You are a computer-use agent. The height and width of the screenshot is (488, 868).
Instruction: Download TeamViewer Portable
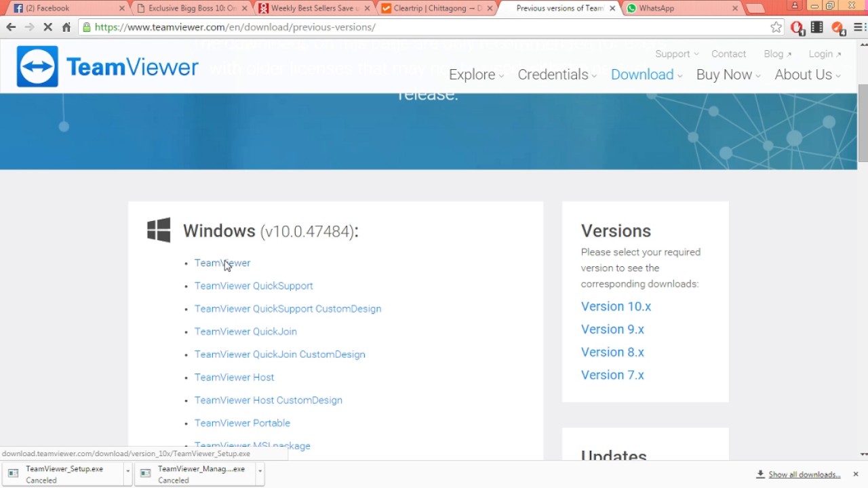[242, 423]
